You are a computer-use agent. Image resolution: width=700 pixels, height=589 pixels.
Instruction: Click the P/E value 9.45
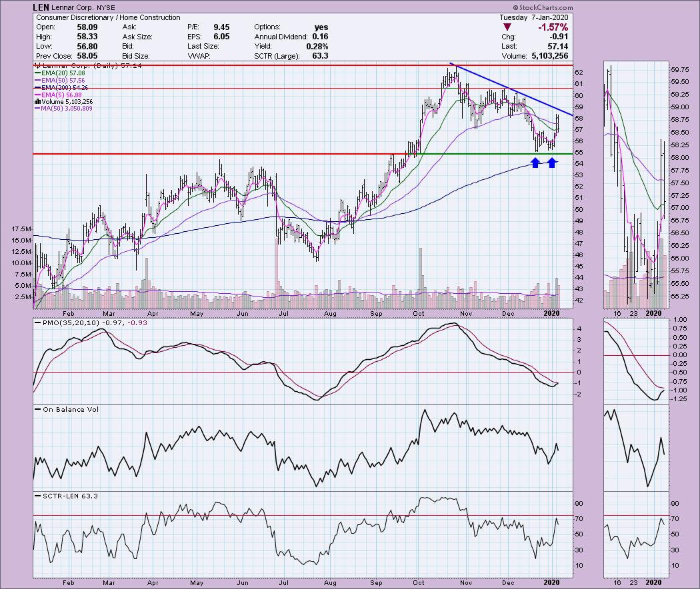[221, 27]
